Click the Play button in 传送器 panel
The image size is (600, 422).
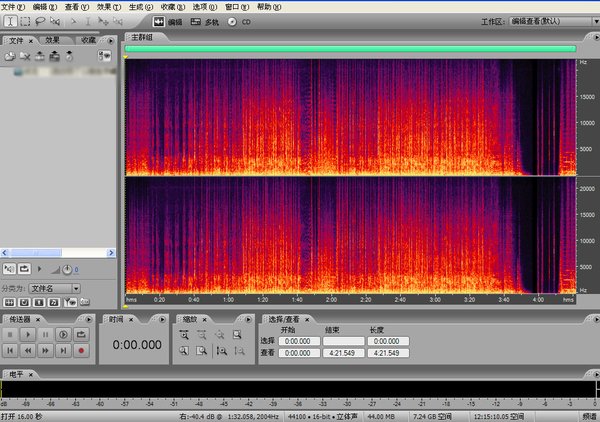pyautogui.click(x=28, y=334)
